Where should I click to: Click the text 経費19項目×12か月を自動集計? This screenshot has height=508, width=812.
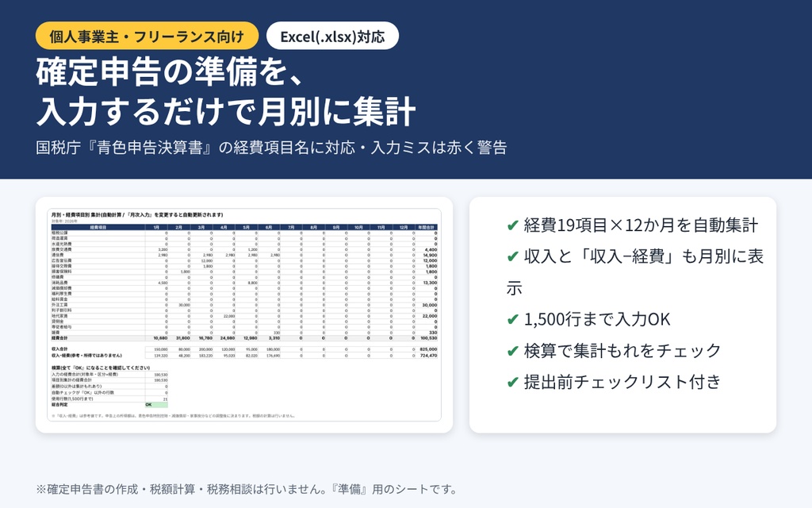point(641,225)
